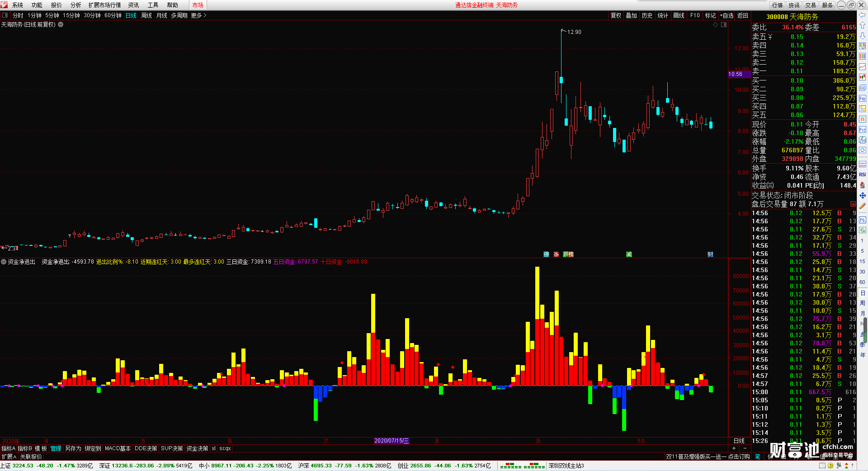
Task: Click the 画线 toolbar button
Action: tap(679, 15)
